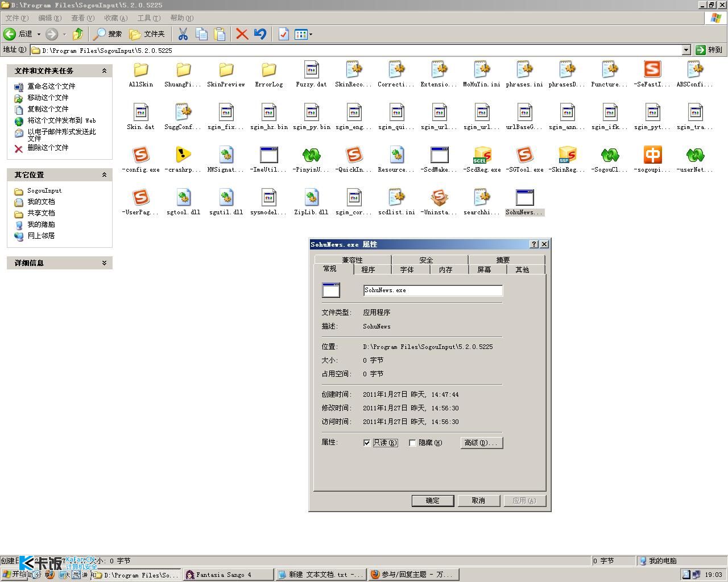728x582 pixels.
Task: Click the Properties toolbar icon
Action: point(283,34)
